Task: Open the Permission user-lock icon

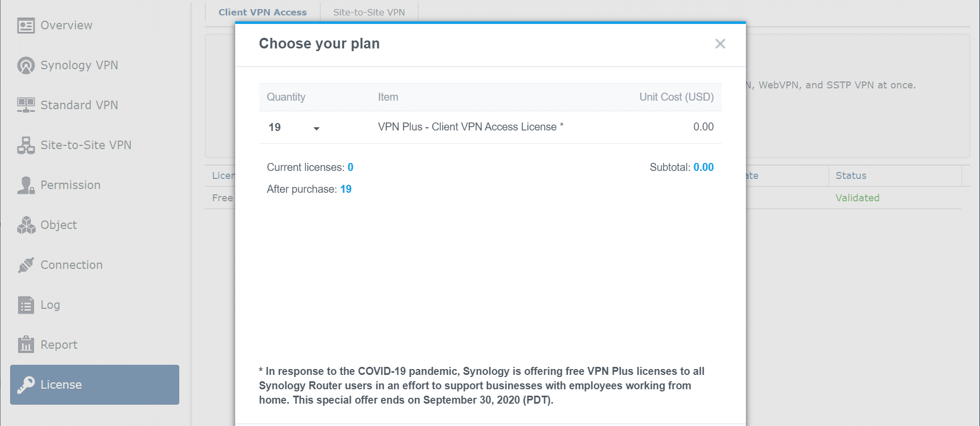Action: coord(26,185)
